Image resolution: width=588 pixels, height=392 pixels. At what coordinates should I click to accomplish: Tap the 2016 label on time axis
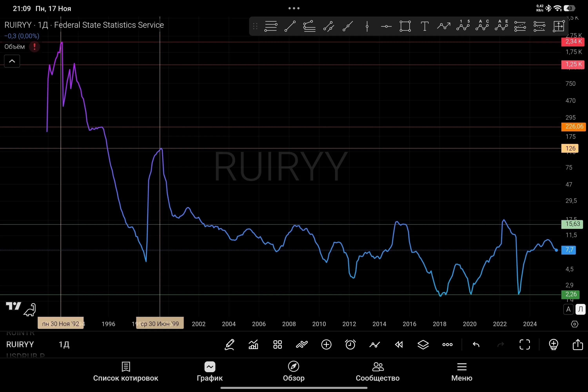409,324
